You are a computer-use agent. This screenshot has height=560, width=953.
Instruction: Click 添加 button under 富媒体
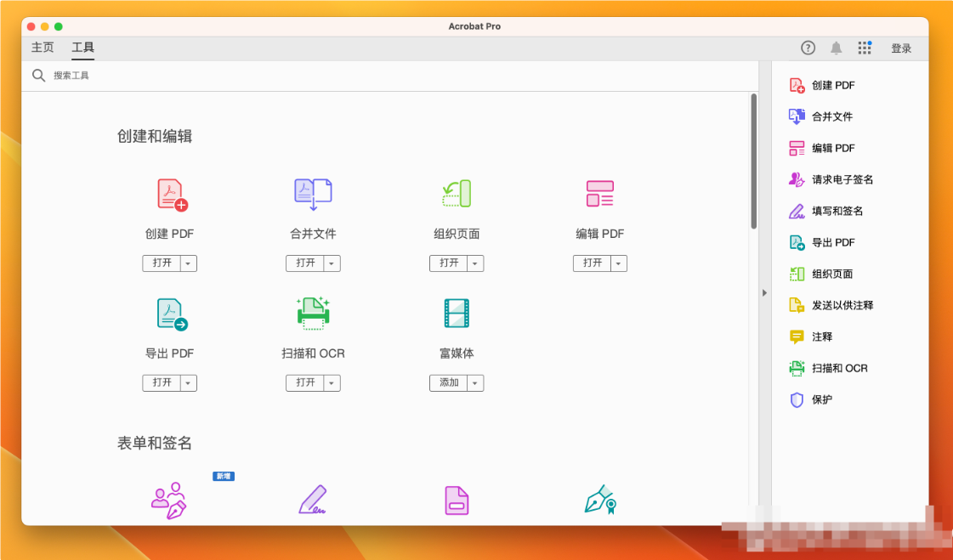click(449, 383)
